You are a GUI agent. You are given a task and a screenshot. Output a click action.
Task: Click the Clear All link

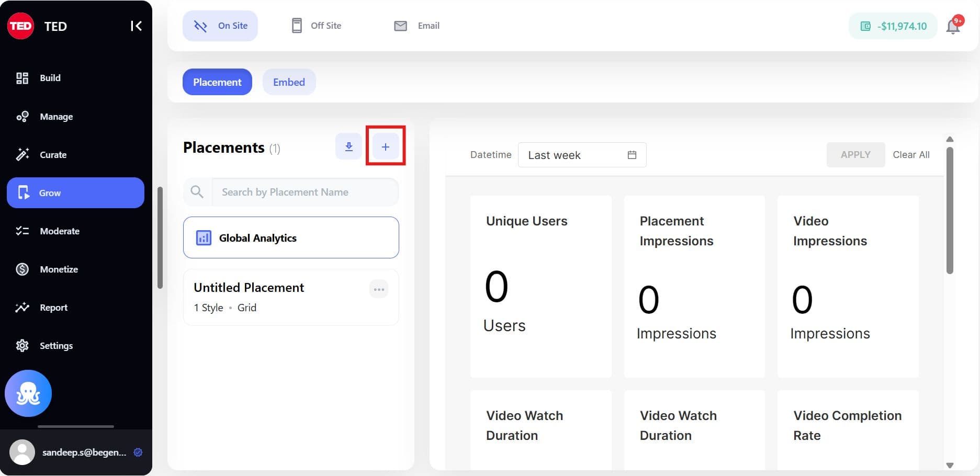(x=911, y=155)
